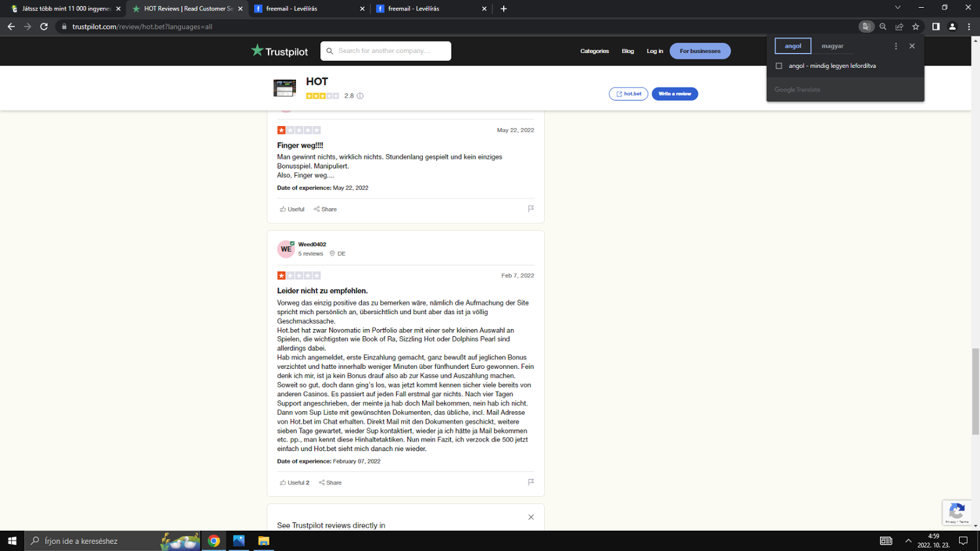Share the Weed0402 review
The width and height of the screenshot is (980, 551).
point(330,483)
